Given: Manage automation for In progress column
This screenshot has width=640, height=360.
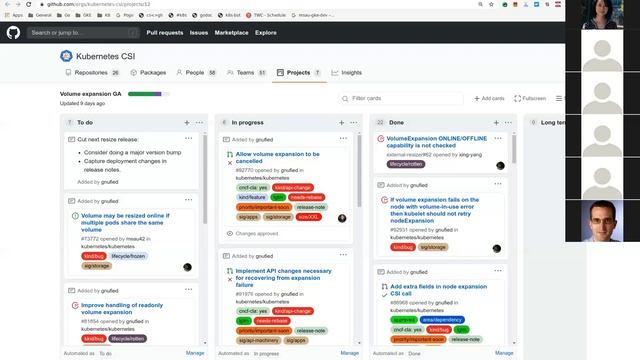Looking at the screenshot, I should [x=350, y=353].
